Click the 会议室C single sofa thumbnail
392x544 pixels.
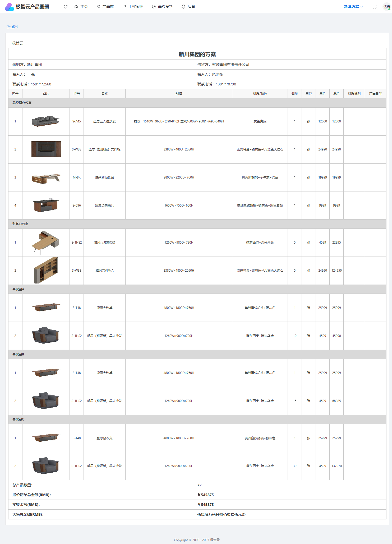coord(46,466)
